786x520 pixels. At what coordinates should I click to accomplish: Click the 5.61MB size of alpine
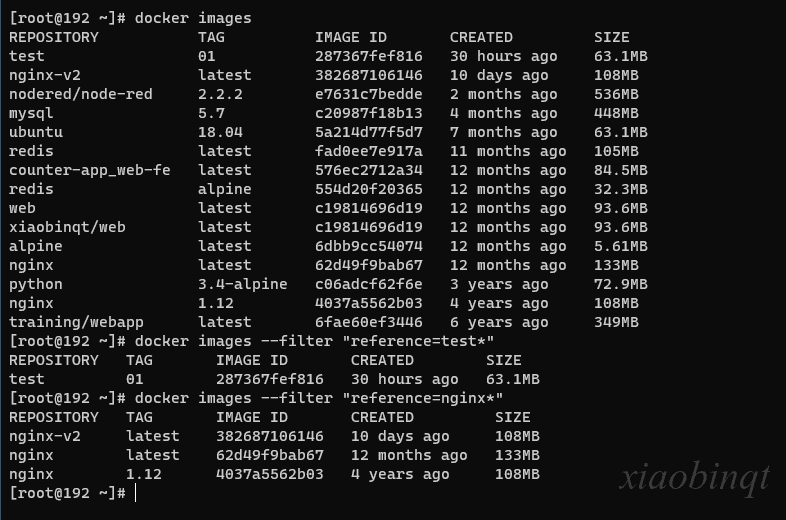pos(621,246)
